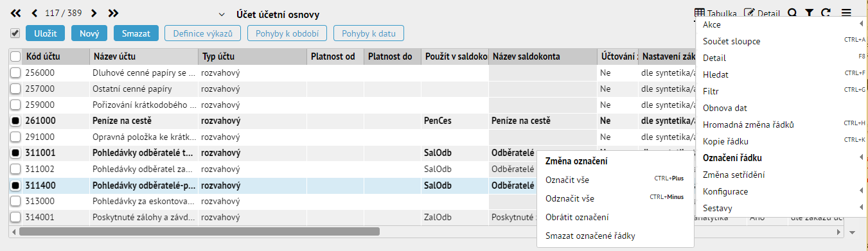Select the PenCes saldokonto cell
The height and width of the screenshot is (251, 868).
455,121
